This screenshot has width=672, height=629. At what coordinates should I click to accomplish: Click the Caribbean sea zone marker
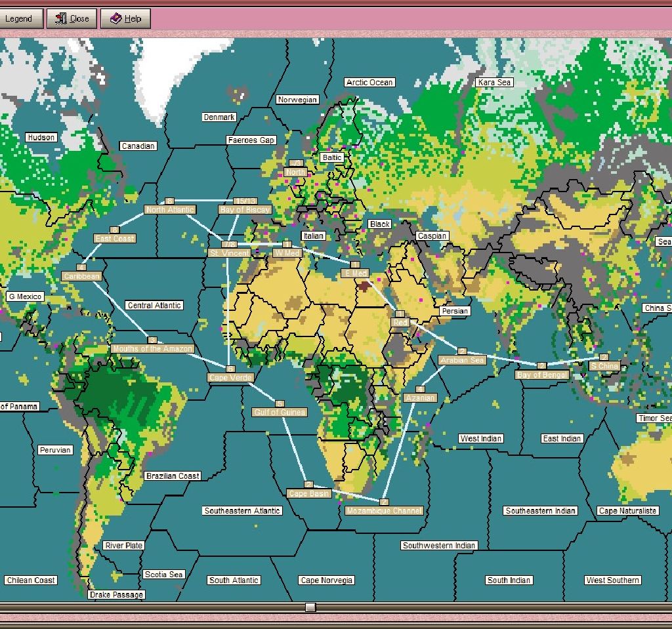pos(80,276)
